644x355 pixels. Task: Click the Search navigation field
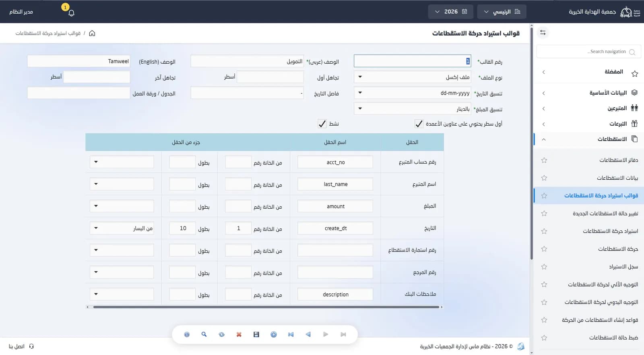click(x=589, y=52)
